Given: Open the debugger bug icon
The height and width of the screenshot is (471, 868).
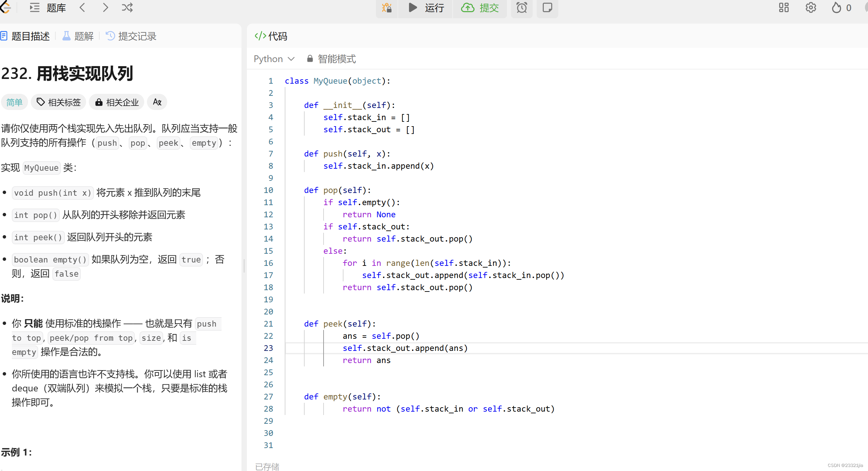Looking at the screenshot, I should 387,8.
